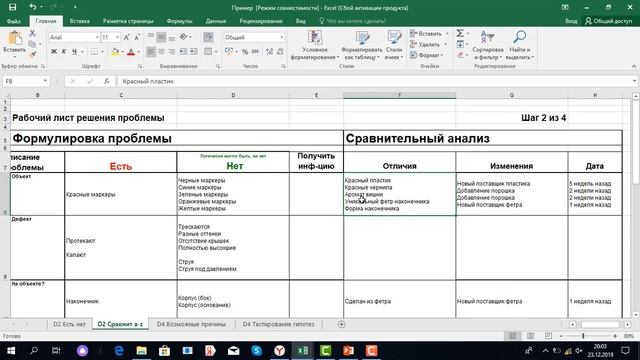Open Find & Select (Найти и выделить)
Viewport: 640px width, 360px height.
(520, 45)
